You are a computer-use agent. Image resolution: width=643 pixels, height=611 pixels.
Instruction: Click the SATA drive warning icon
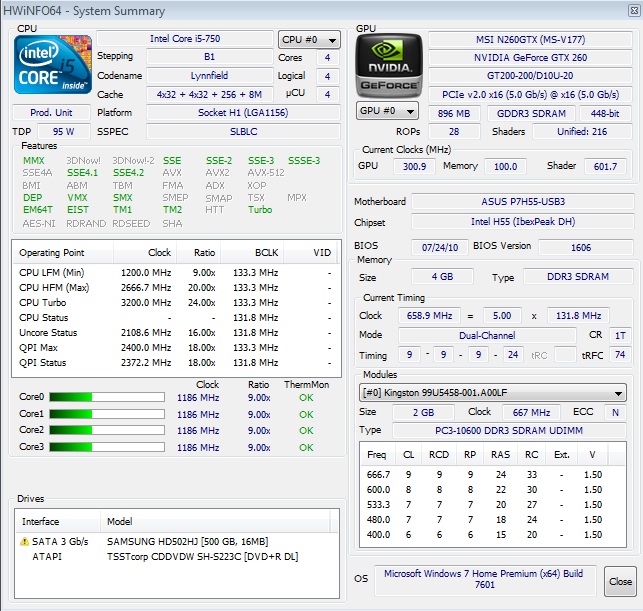pos(24,542)
